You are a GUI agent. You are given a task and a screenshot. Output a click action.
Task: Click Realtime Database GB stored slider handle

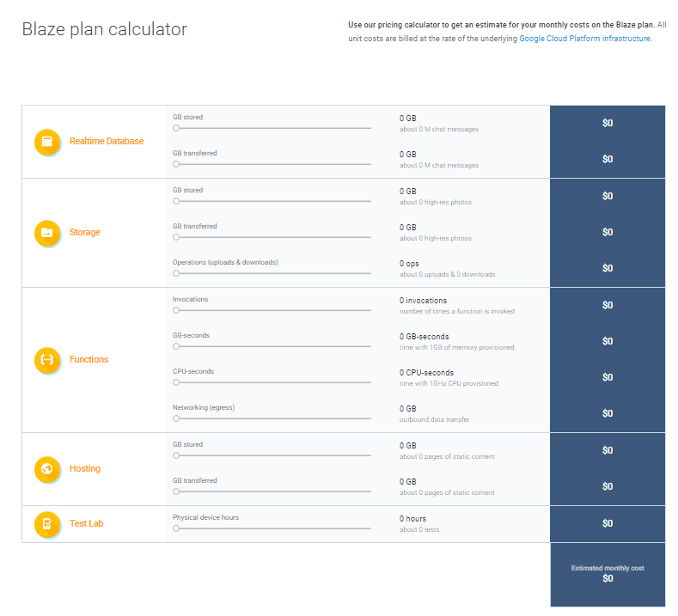pyautogui.click(x=176, y=128)
